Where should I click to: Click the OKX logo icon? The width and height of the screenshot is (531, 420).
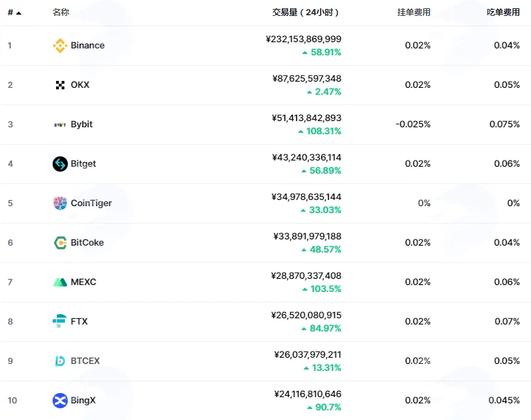(60, 85)
